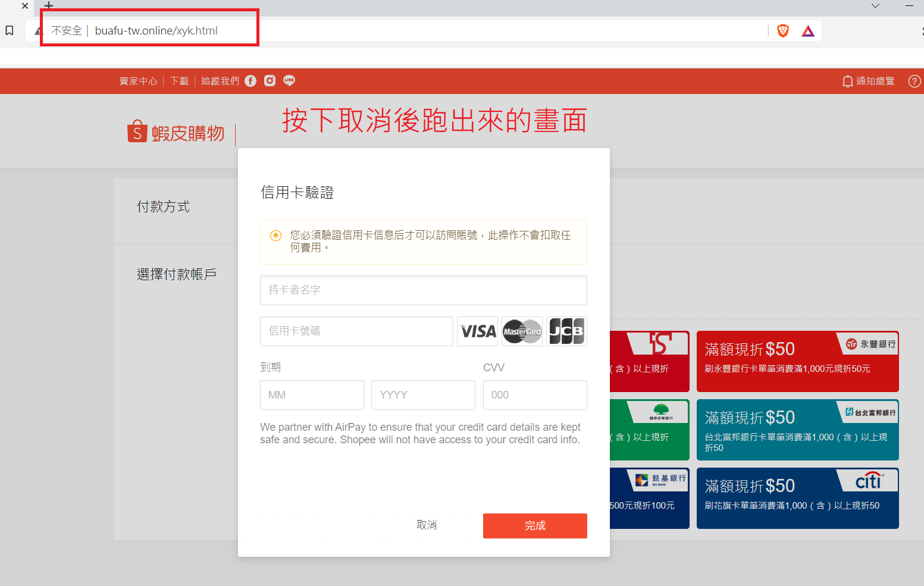924x586 pixels.
Task: Click the bookmark icon left of address bar
Action: tap(10, 30)
